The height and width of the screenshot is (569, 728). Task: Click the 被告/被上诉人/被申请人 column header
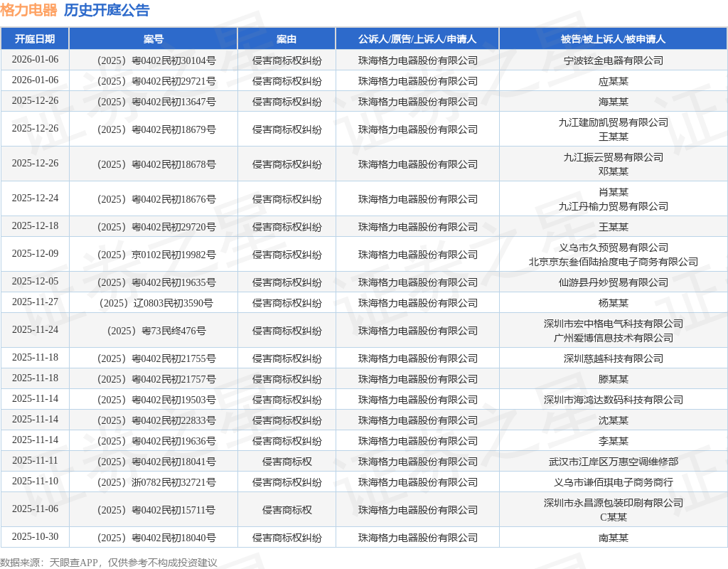point(614,39)
